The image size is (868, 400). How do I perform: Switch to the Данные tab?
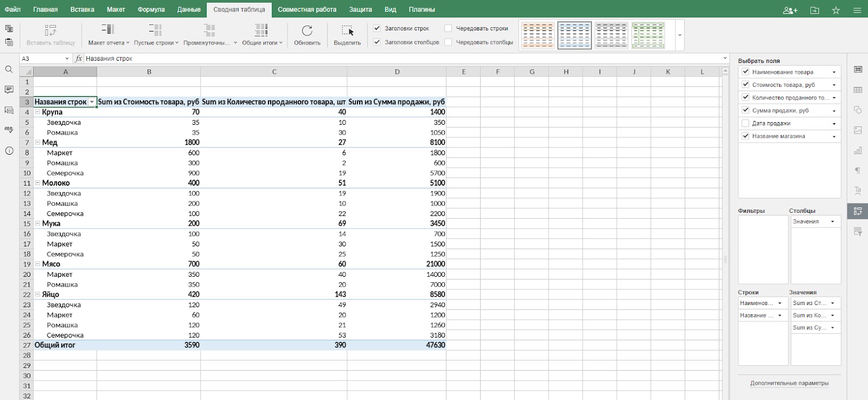point(189,10)
